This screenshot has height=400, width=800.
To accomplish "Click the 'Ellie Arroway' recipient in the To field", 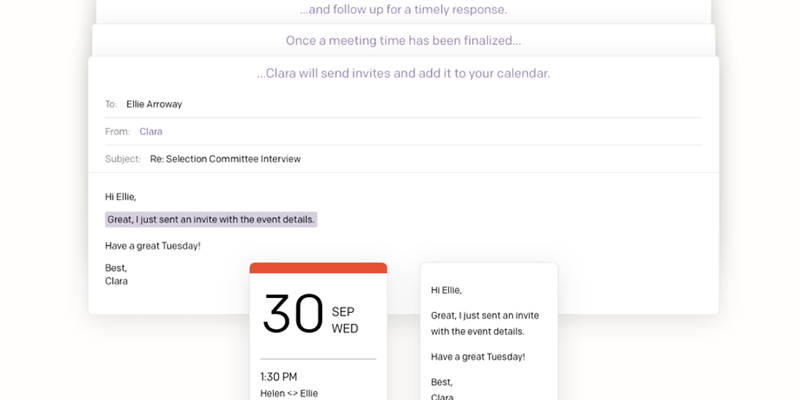I will point(154,104).
